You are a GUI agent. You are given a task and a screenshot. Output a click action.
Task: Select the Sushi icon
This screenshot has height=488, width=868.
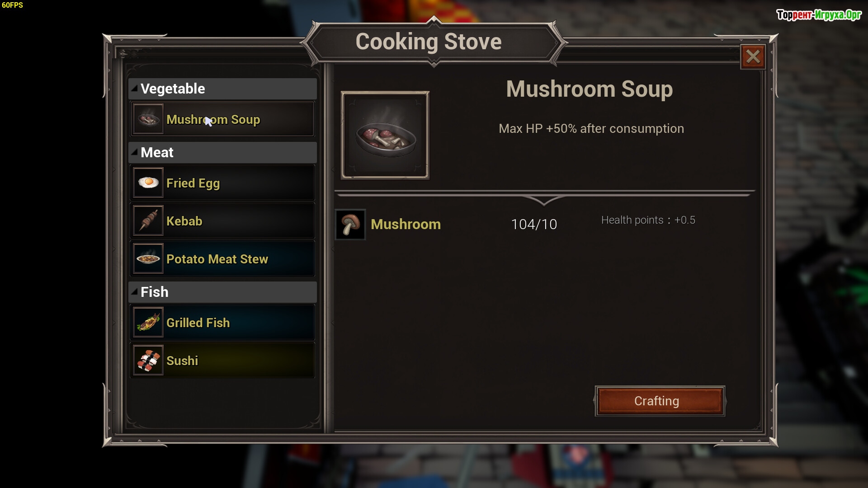[148, 360]
